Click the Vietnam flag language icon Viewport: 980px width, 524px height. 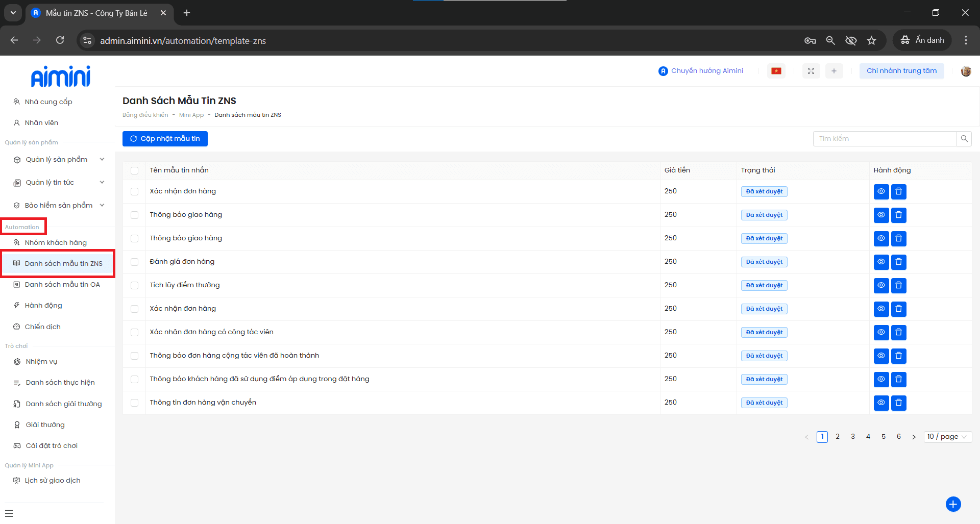pyautogui.click(x=776, y=71)
